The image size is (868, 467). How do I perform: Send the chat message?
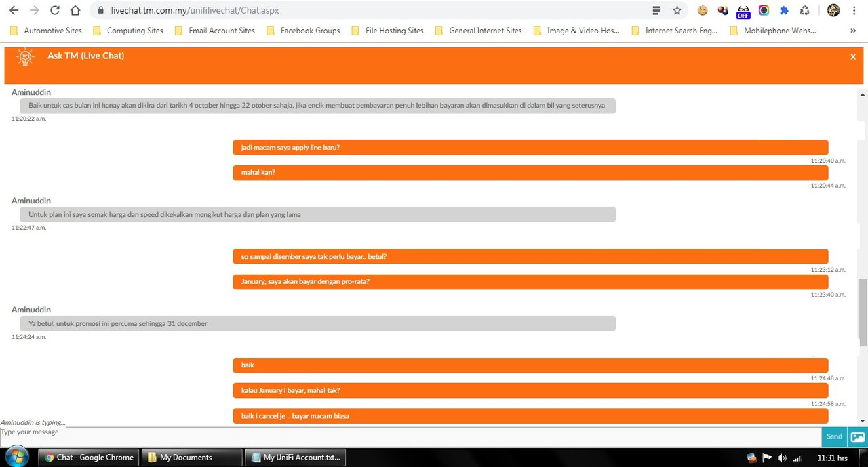coord(834,436)
